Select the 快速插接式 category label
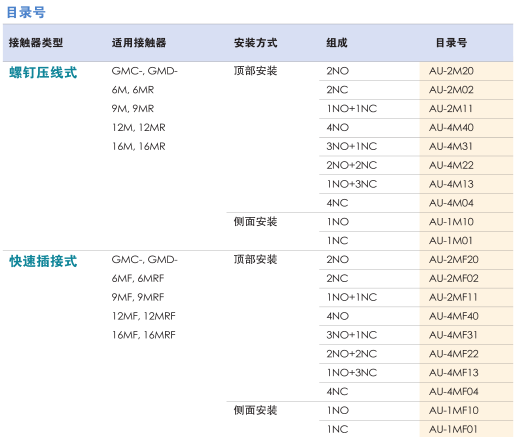This screenshot has height=437, width=514. point(43,261)
